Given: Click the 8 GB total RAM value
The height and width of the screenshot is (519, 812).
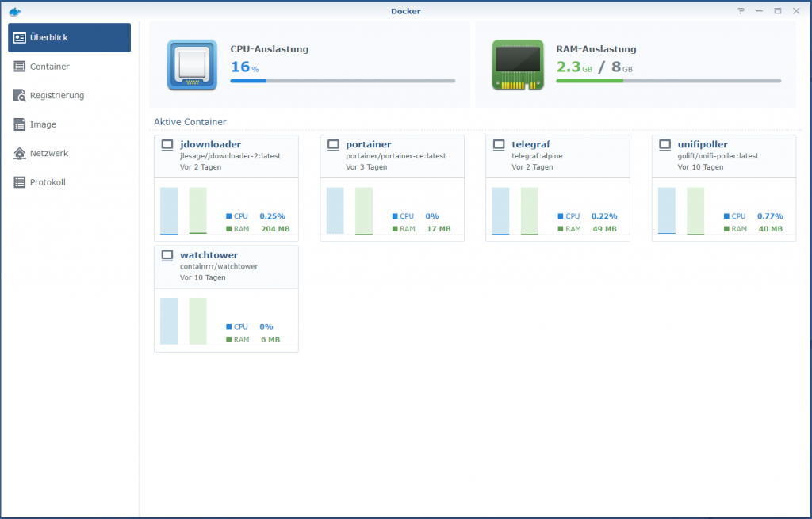Looking at the screenshot, I should [622, 67].
